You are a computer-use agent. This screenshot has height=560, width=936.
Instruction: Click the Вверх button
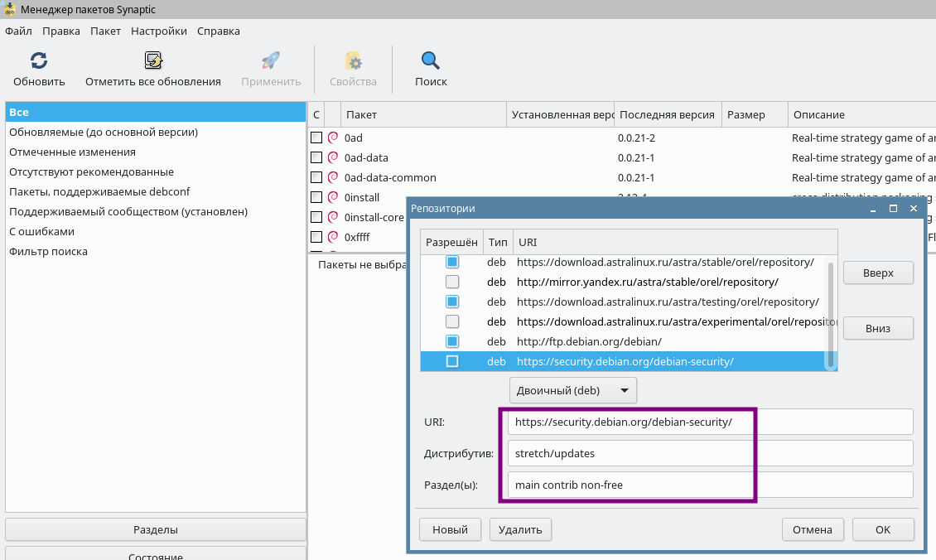tap(878, 273)
